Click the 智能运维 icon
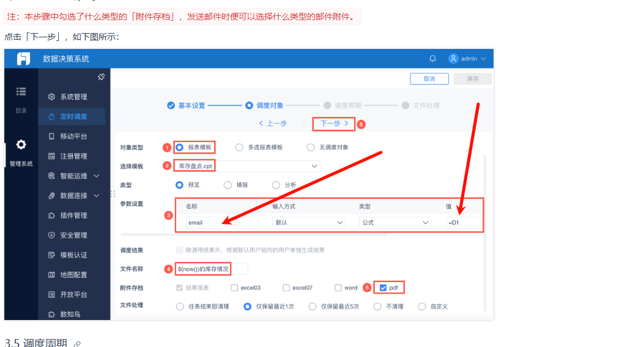This screenshot has width=644, height=347. tap(51, 176)
